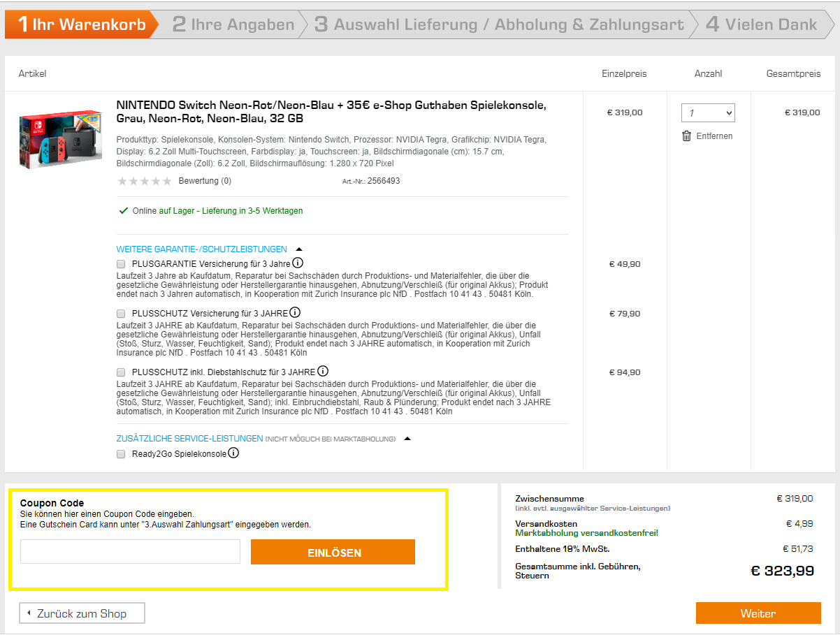The height and width of the screenshot is (635, 840).
Task: Click the MwSt. amount € 51,73
Action: click(797, 548)
